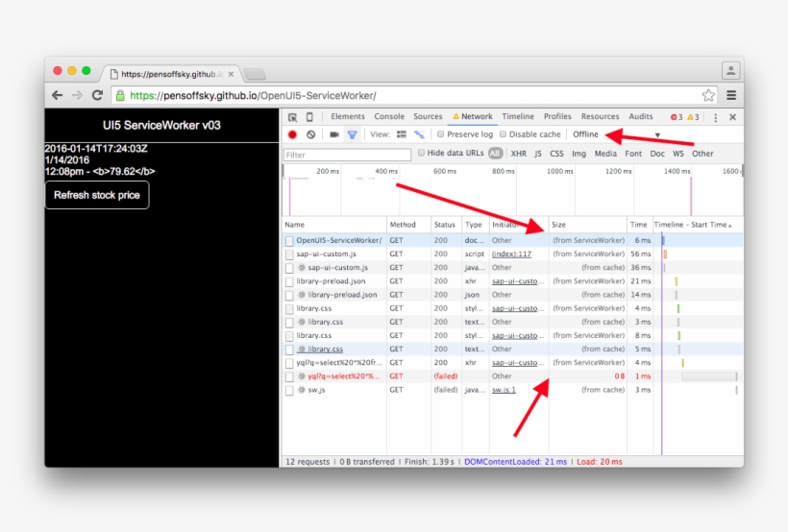Sort by the Status column header
This screenshot has width=788, height=532.
click(446, 225)
